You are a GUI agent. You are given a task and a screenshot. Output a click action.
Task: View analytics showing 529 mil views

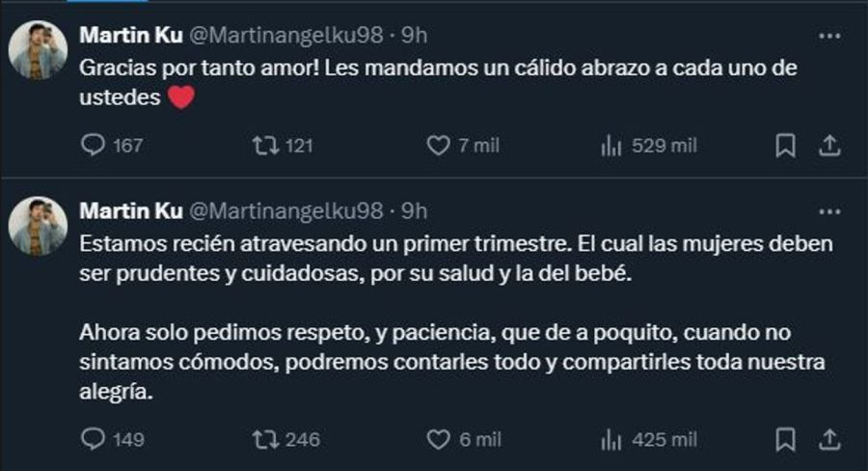pos(610,146)
